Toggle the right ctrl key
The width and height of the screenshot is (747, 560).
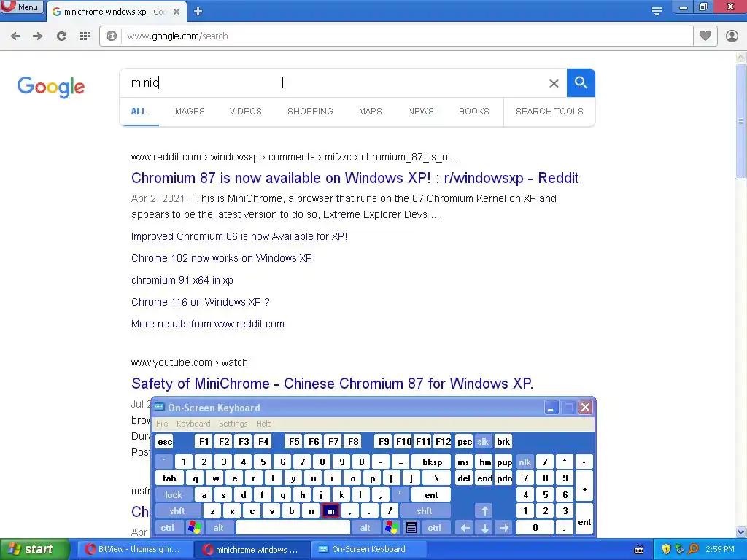click(x=434, y=528)
